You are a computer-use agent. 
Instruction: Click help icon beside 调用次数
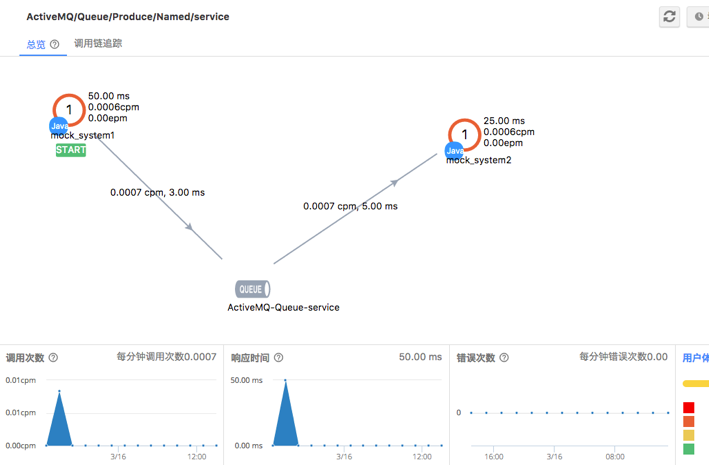click(x=53, y=358)
